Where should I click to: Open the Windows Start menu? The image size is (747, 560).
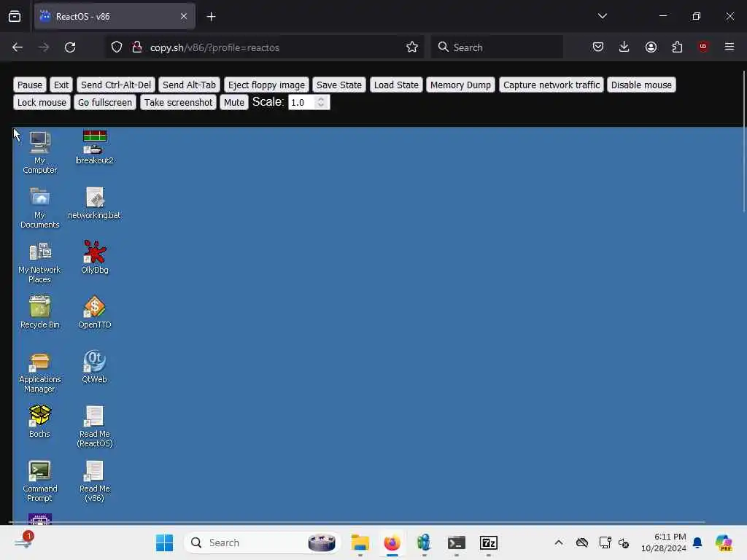tap(164, 542)
